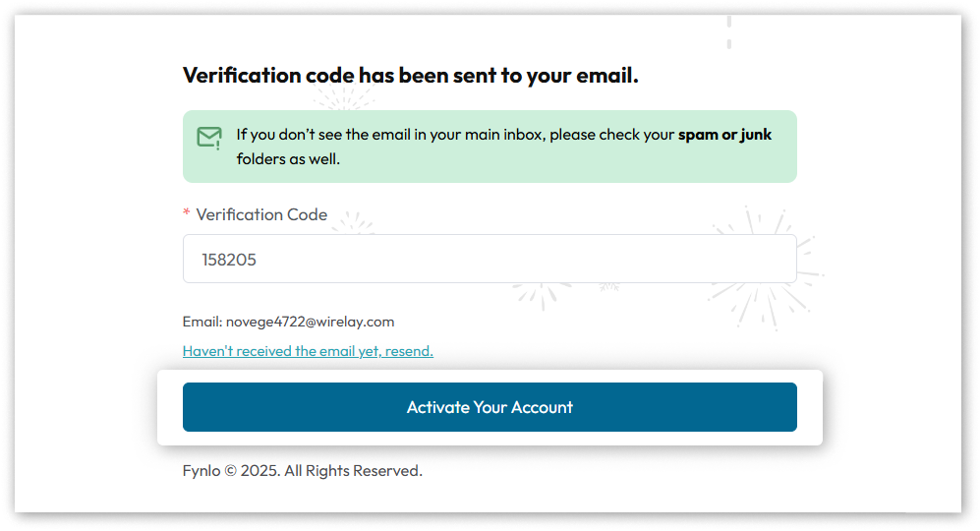Click the envelope alert icon in the banner

click(x=208, y=138)
